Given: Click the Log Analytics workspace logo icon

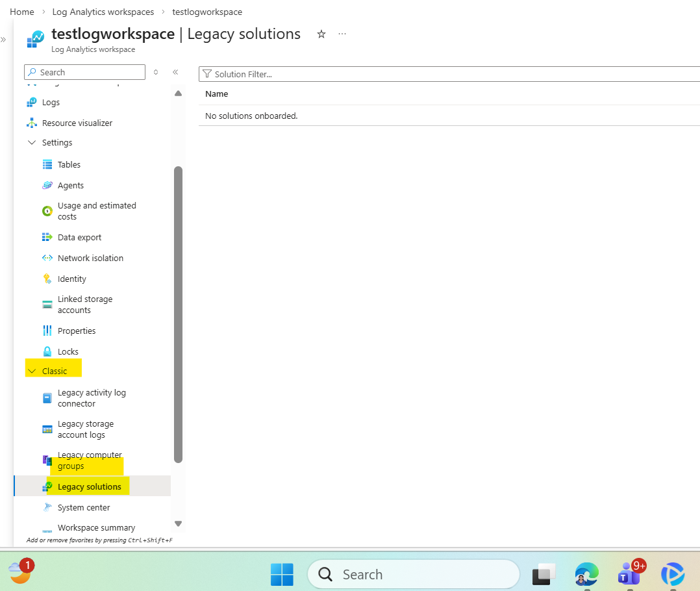Looking at the screenshot, I should (x=36, y=39).
